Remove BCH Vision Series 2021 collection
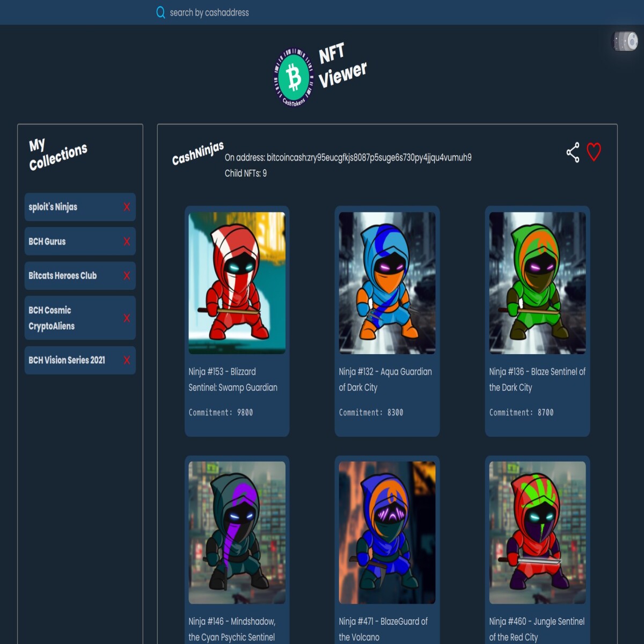Viewport: 644px width, 644px height. pos(127,360)
